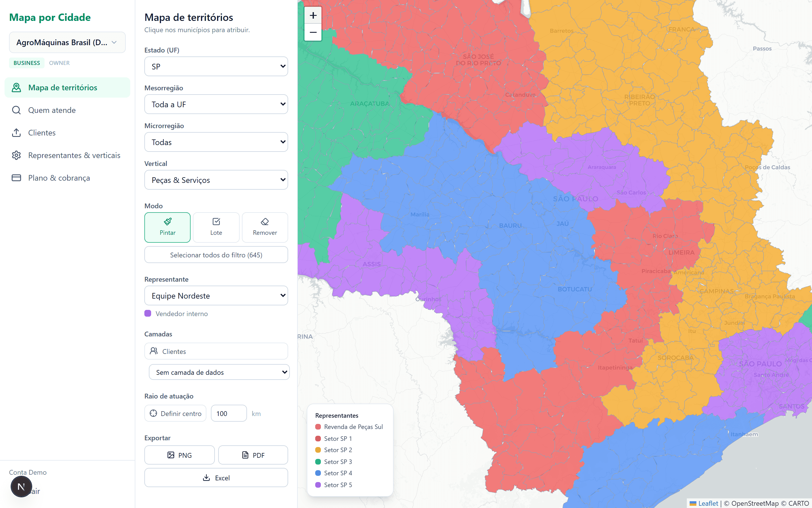The image size is (812, 508).
Task: Open the Vertical dropdown showing Peças & Serviços
Action: coord(216,180)
